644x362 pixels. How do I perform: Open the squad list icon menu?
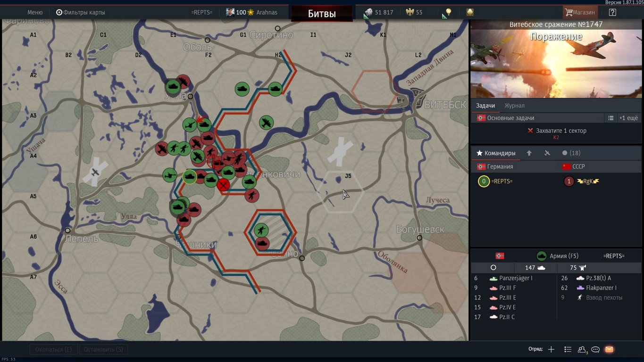(568, 349)
